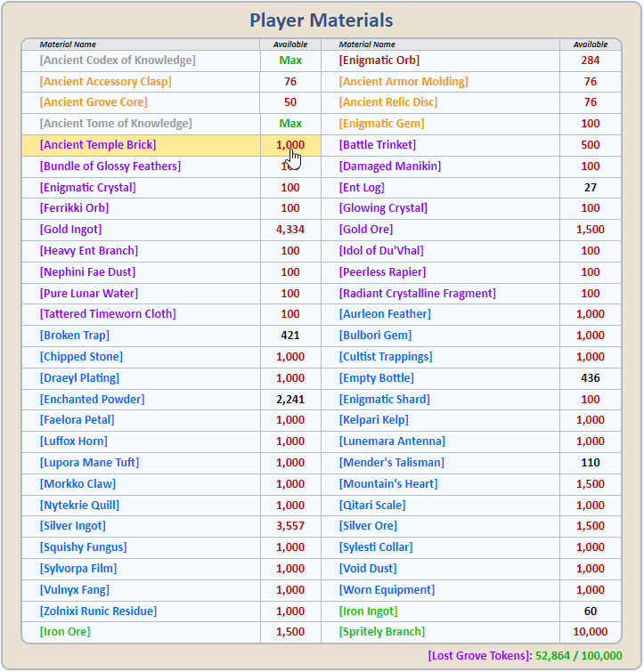Select [Luffox Horn] material

[x=74, y=442]
